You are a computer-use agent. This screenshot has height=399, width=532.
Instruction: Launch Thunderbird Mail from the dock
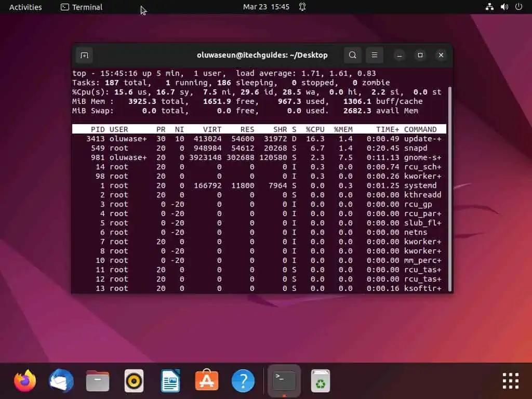click(61, 381)
